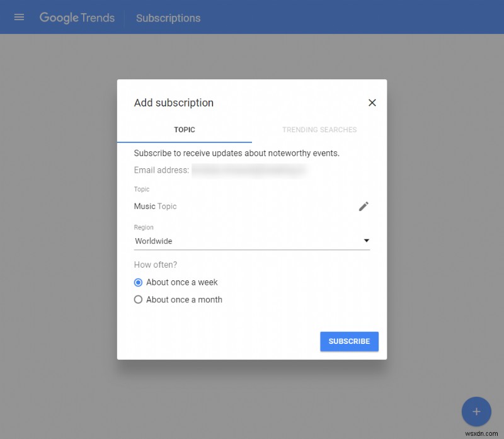This screenshot has width=504, height=439.
Task: Close the Add subscription dialog
Action: coord(372,103)
